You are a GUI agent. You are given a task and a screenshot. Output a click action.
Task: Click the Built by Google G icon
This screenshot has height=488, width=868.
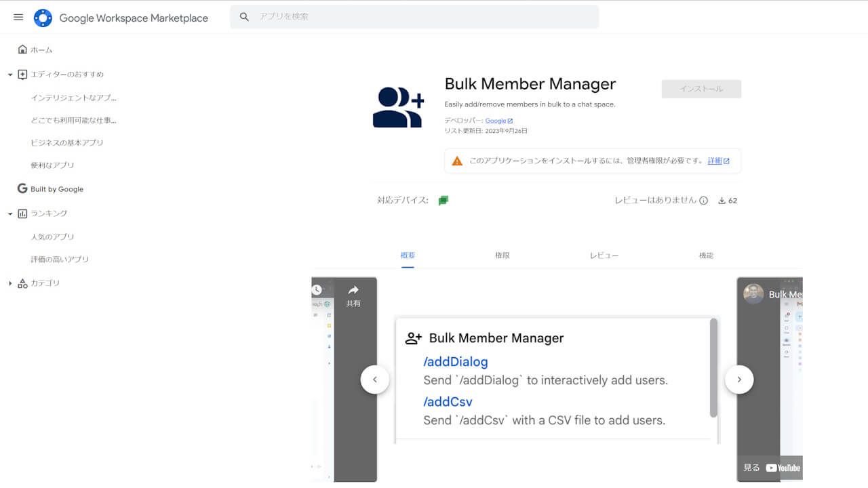pyautogui.click(x=21, y=188)
